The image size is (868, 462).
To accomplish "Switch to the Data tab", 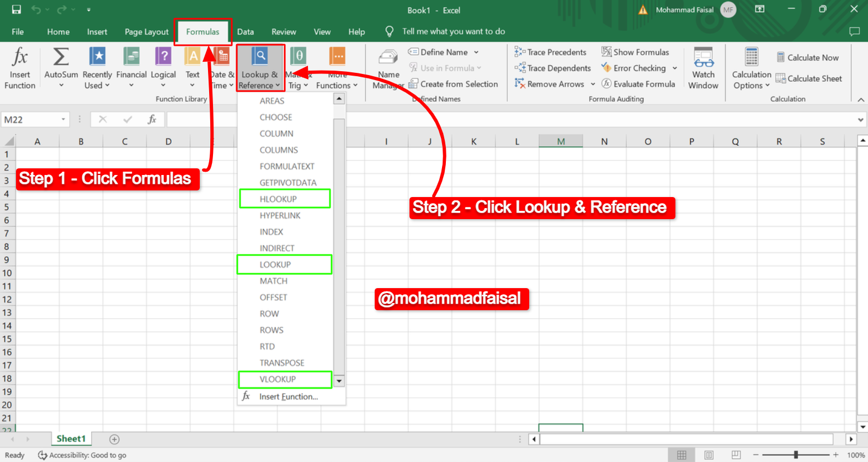I will point(246,31).
